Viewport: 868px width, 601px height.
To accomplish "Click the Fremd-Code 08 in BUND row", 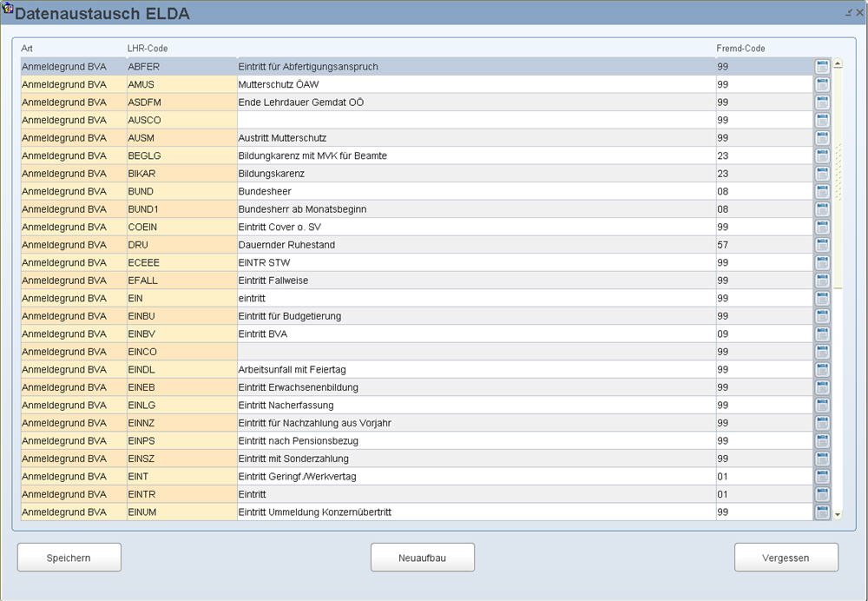I will [x=765, y=191].
